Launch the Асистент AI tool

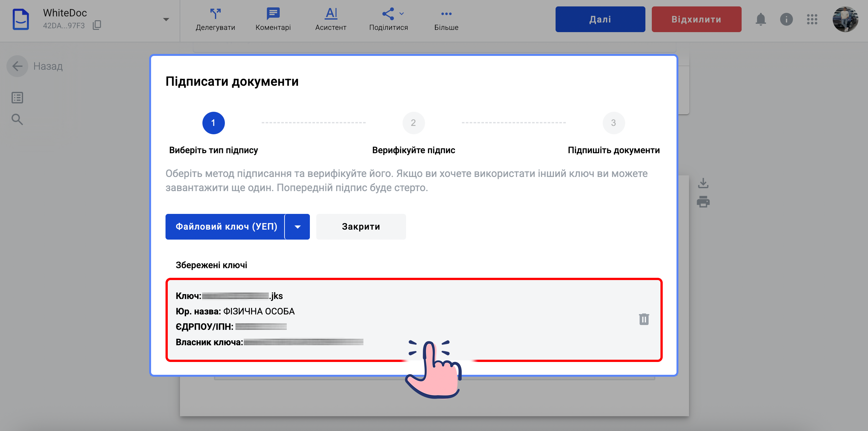point(331,19)
